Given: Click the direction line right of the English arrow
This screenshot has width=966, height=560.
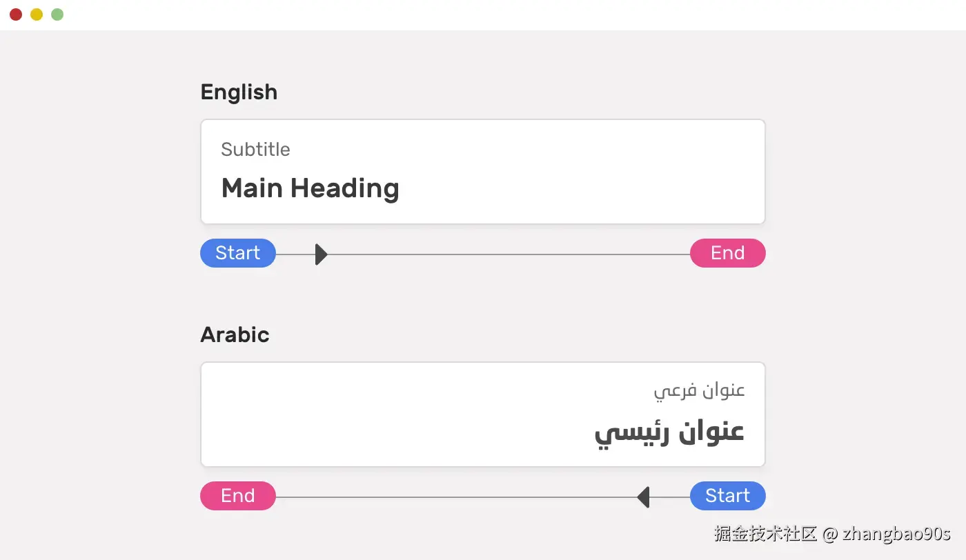Looking at the screenshot, I should click(504, 254).
